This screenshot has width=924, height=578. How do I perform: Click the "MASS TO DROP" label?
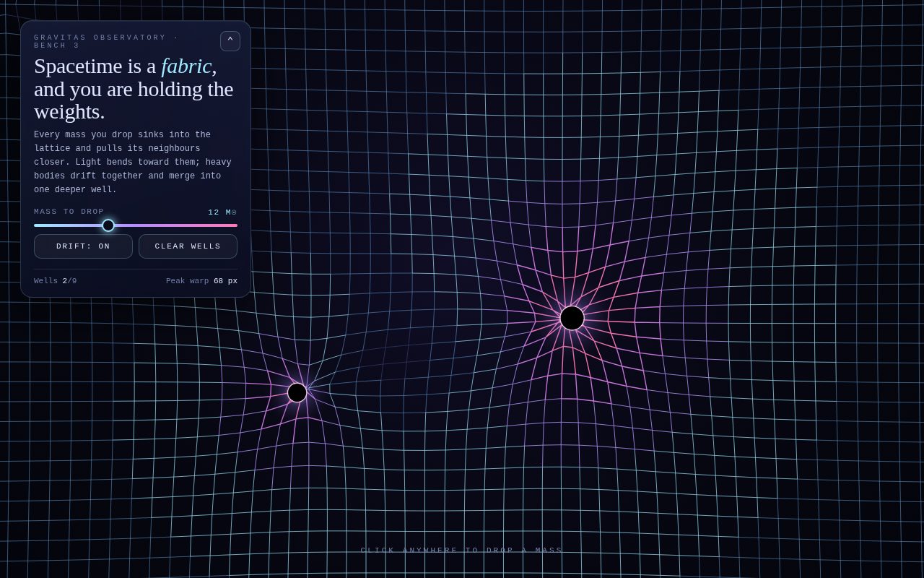69,212
